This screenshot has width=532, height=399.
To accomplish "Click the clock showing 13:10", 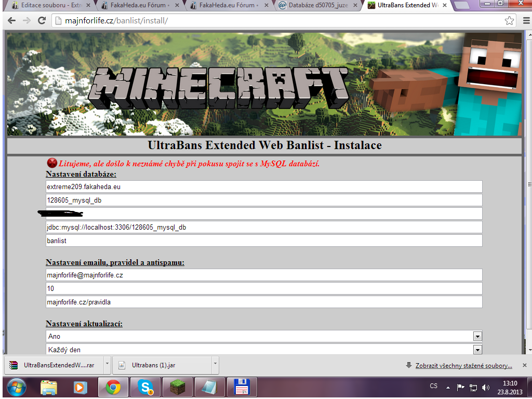I will 510,383.
